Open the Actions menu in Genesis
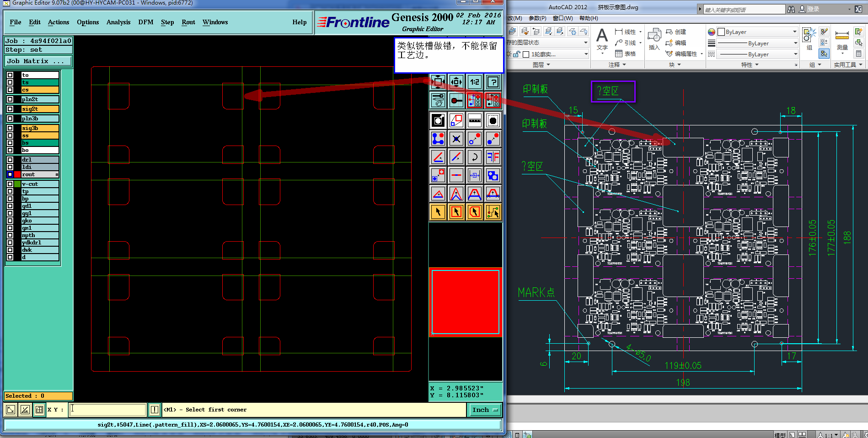 59,22
